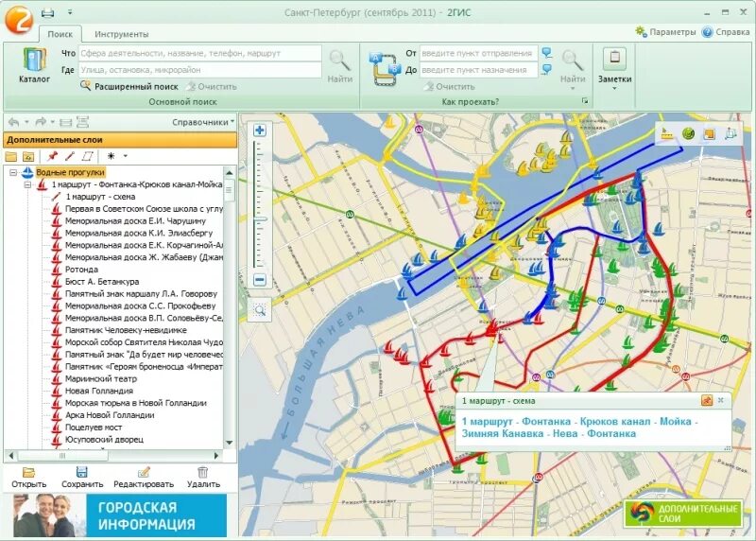The width and height of the screenshot is (756, 541).
Task: Open Расширенный поиск advanced search
Action: coord(129,86)
